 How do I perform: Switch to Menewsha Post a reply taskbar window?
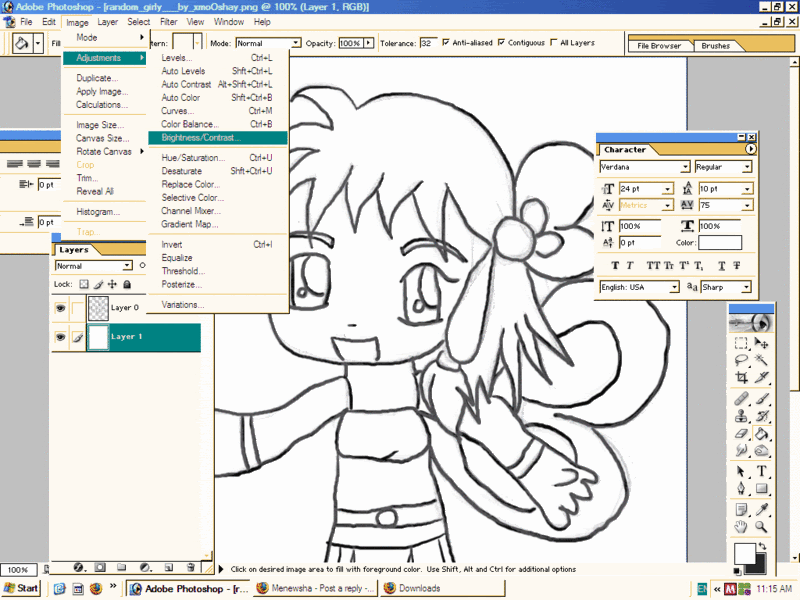pos(316,588)
